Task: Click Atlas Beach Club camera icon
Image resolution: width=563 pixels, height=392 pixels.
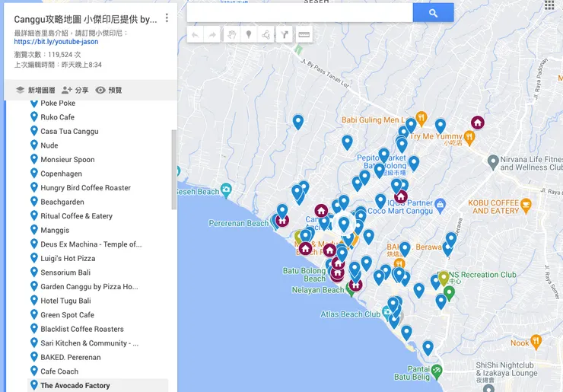Action: [x=386, y=311]
